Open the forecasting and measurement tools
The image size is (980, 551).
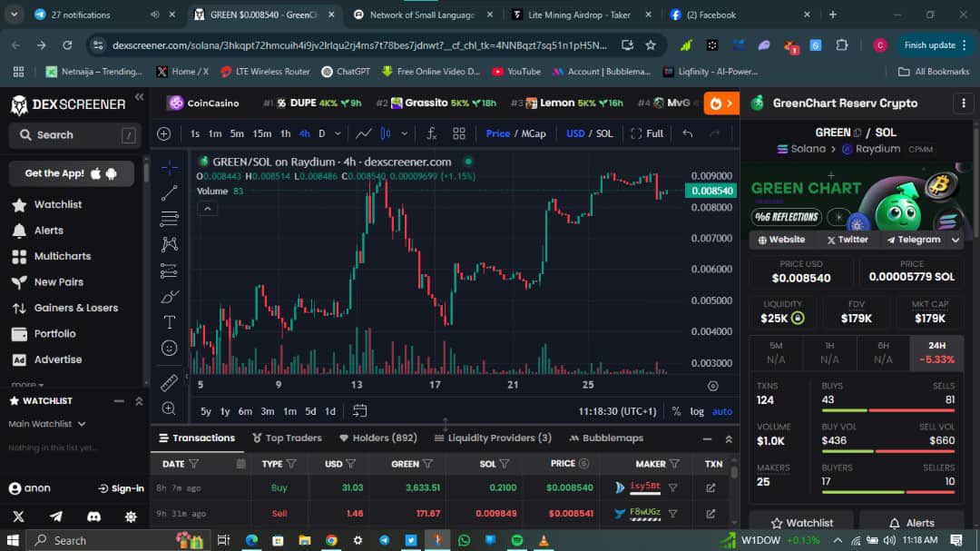pos(169,271)
